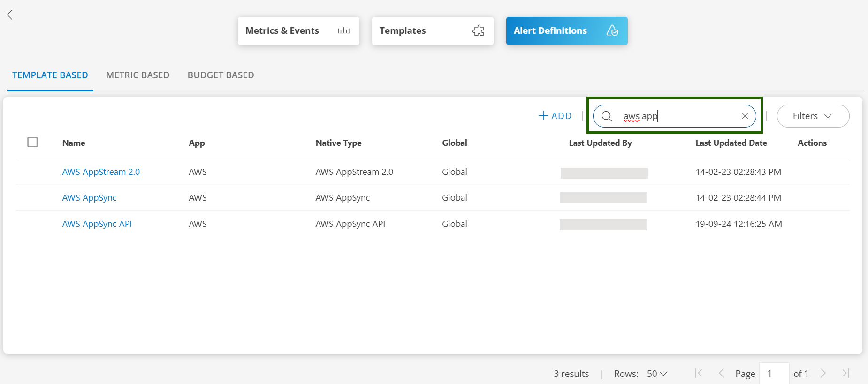Click the Templates puzzle piece icon

[x=478, y=31]
